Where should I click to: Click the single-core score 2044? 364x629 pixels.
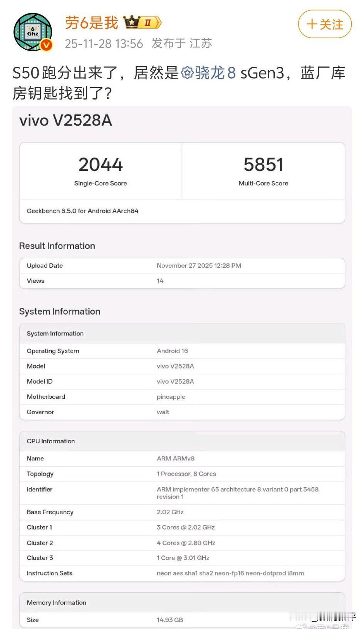101,165
